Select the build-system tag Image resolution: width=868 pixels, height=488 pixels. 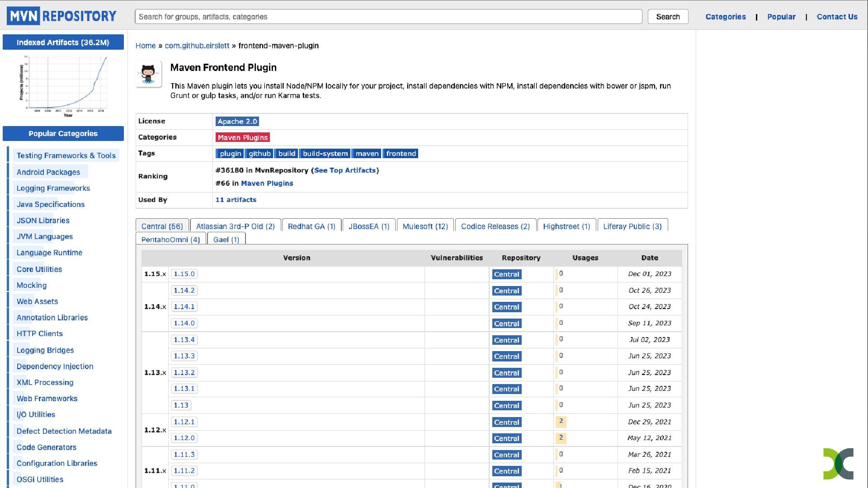pyautogui.click(x=325, y=154)
